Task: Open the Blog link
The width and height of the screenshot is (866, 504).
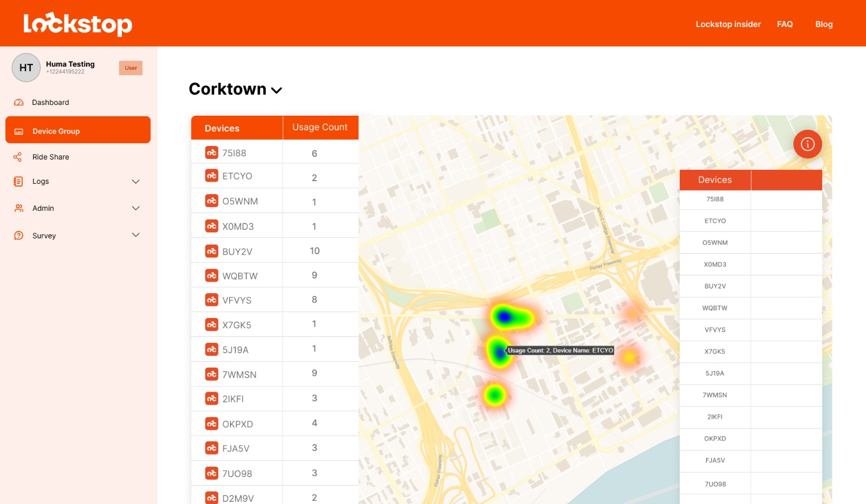Action: 824,24
